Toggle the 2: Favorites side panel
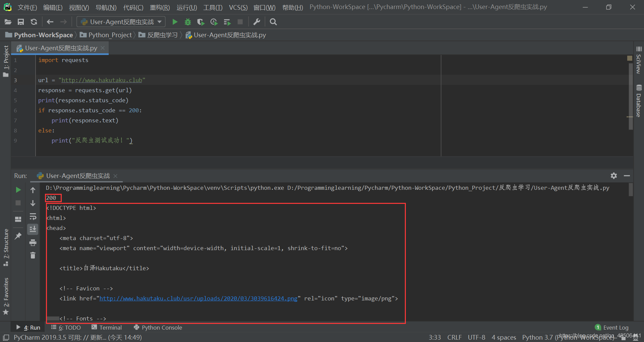This screenshot has height=342, width=644. click(x=6, y=296)
